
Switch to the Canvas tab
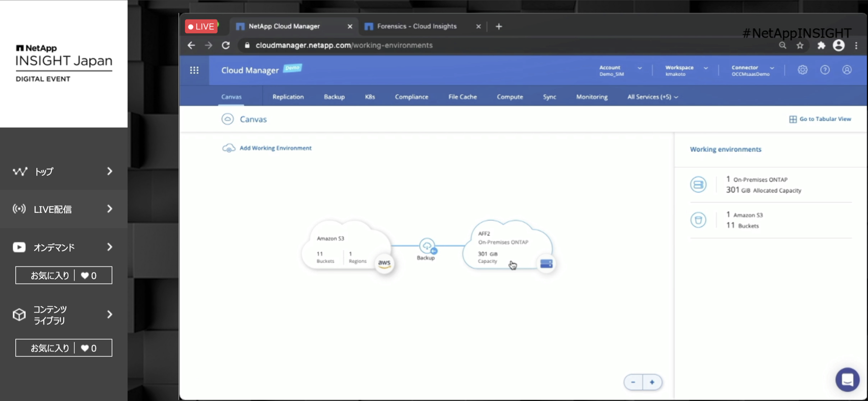tap(232, 97)
